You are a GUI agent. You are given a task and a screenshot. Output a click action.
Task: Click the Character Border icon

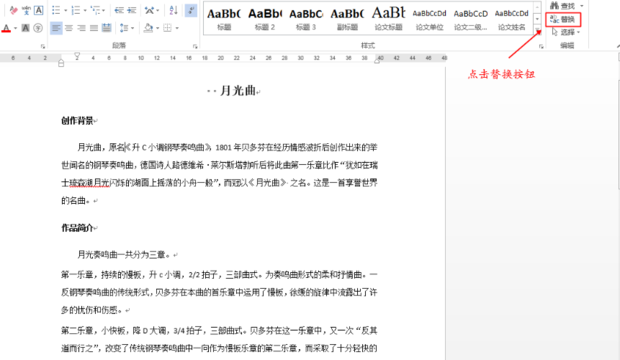(x=38, y=10)
